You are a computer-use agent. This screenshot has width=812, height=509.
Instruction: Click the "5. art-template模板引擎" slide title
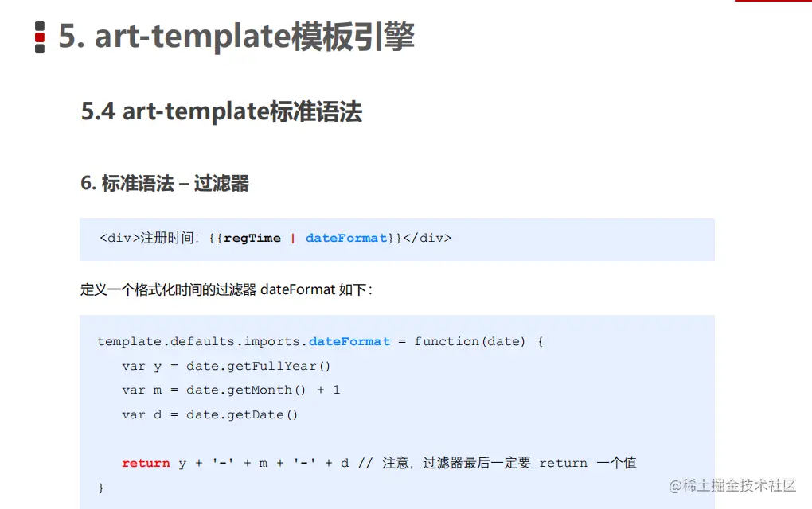click(x=236, y=37)
